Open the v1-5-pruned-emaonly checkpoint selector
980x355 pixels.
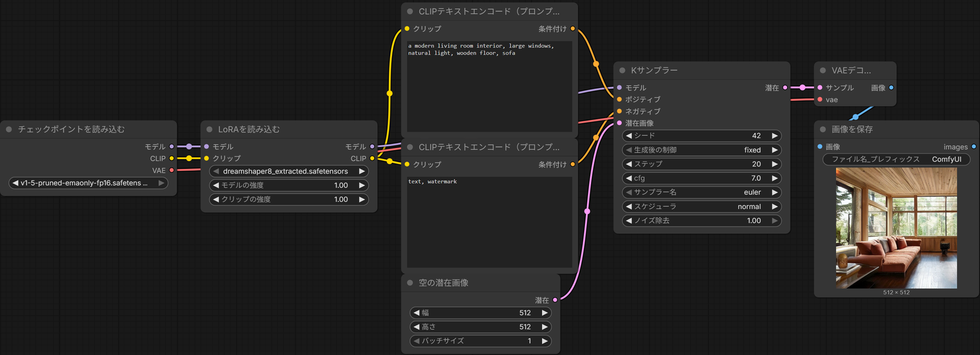[x=88, y=183]
